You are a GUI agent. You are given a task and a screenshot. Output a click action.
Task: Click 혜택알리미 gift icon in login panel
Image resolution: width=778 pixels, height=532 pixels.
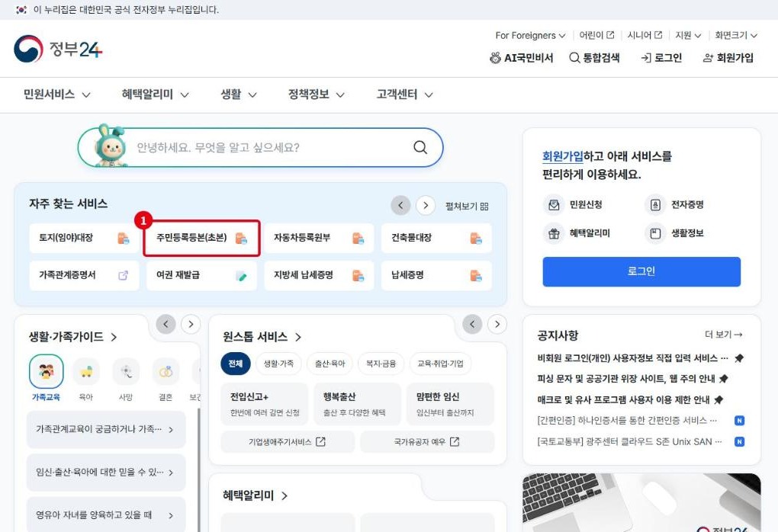[554, 233]
